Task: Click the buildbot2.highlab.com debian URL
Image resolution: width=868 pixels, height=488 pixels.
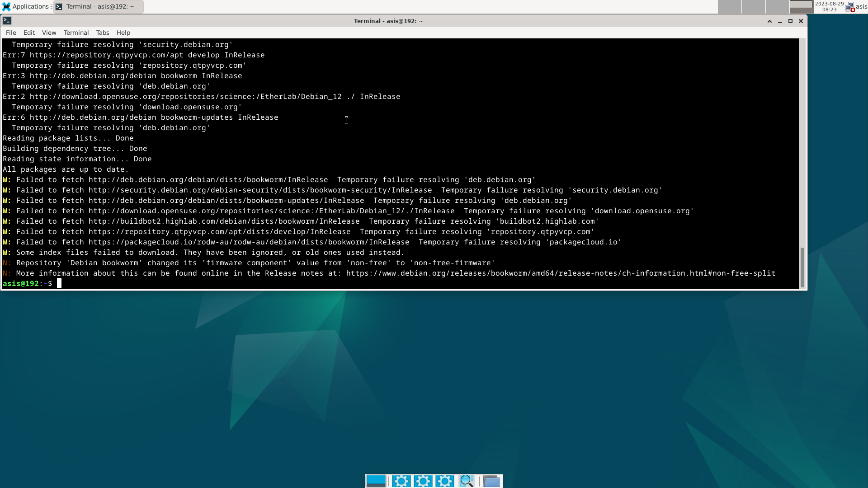Action: pyautogui.click(x=224, y=221)
